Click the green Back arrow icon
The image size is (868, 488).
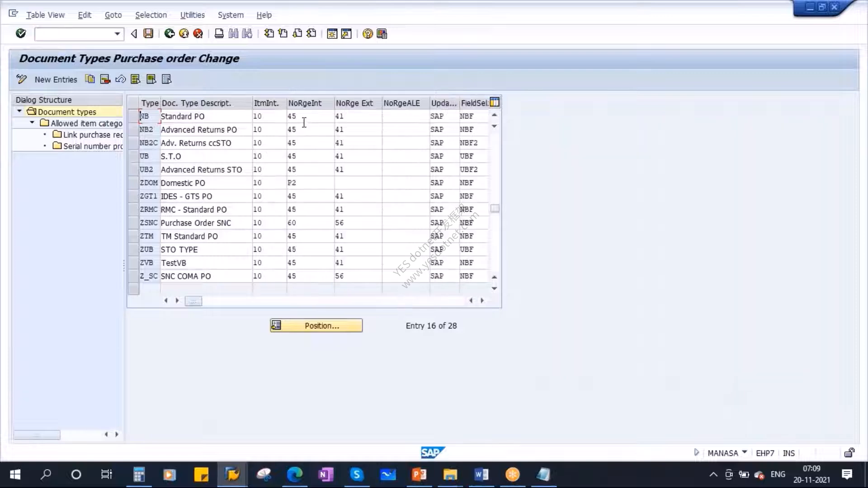(170, 33)
